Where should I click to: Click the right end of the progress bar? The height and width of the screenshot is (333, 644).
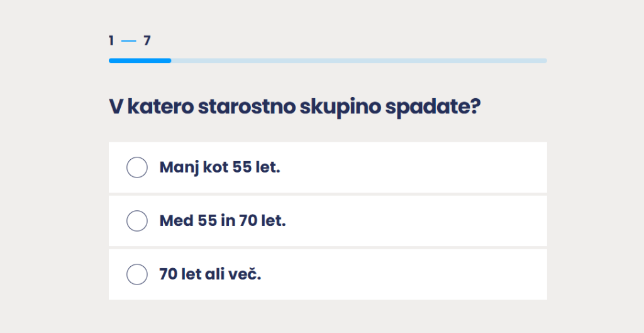[544, 60]
